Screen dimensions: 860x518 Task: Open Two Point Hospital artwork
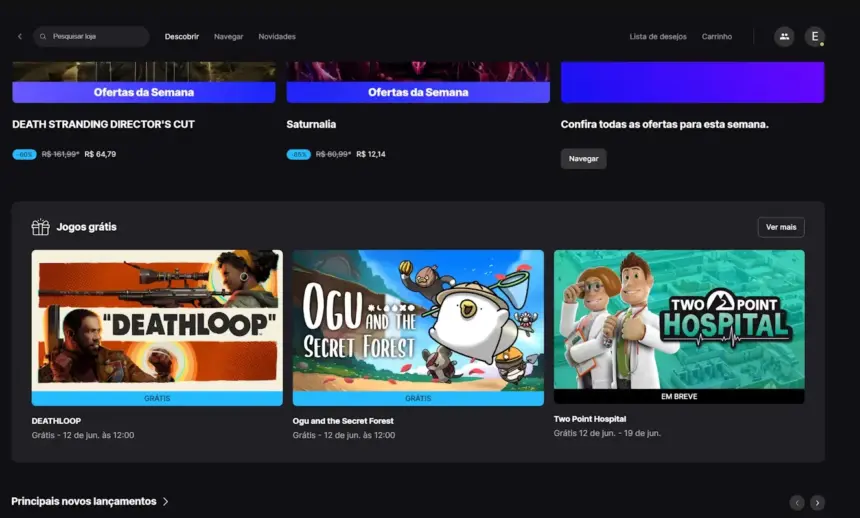[679, 319]
